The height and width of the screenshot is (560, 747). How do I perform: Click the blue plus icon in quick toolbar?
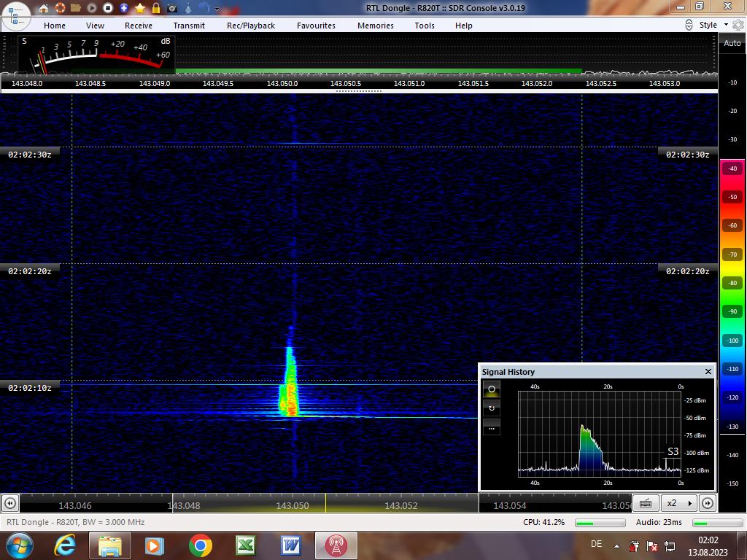124,8
